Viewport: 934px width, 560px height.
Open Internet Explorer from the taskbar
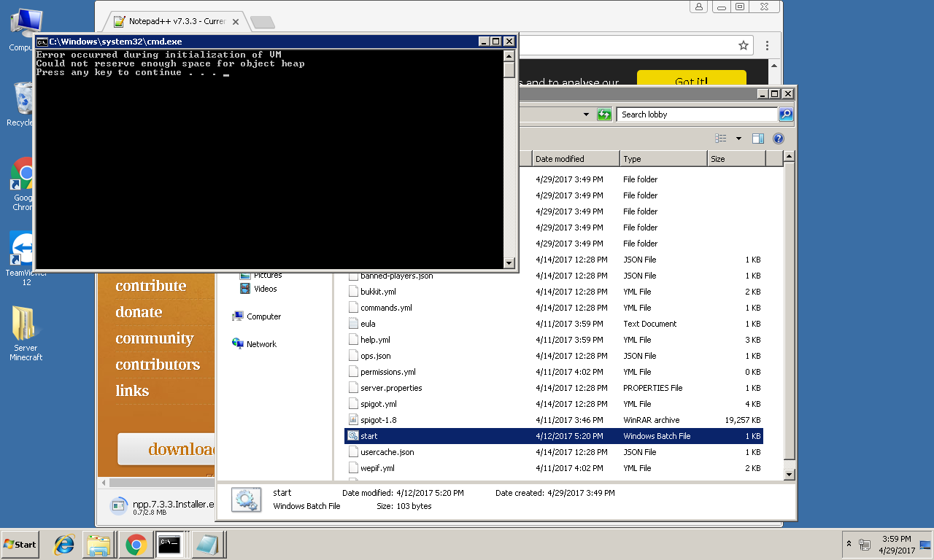[x=64, y=544]
